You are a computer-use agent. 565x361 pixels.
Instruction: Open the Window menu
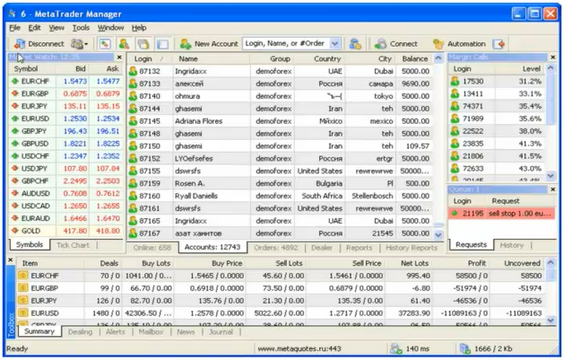pyautogui.click(x=110, y=28)
